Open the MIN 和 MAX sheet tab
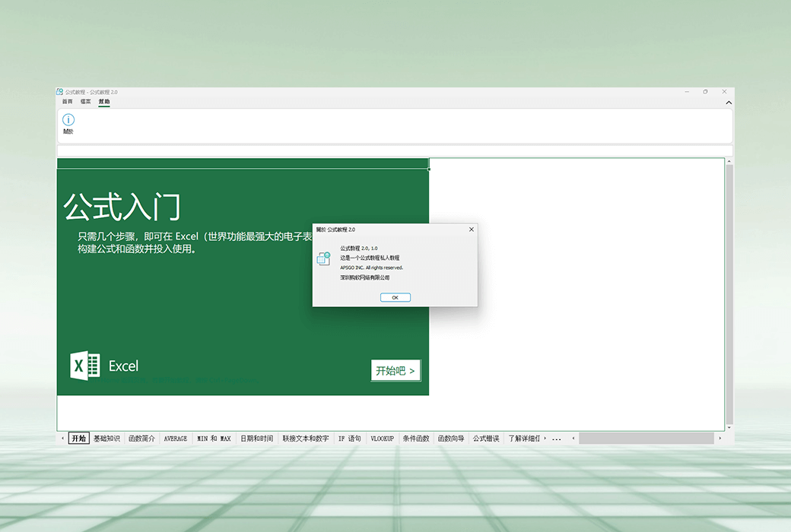Image resolution: width=791 pixels, height=532 pixels. 214,439
